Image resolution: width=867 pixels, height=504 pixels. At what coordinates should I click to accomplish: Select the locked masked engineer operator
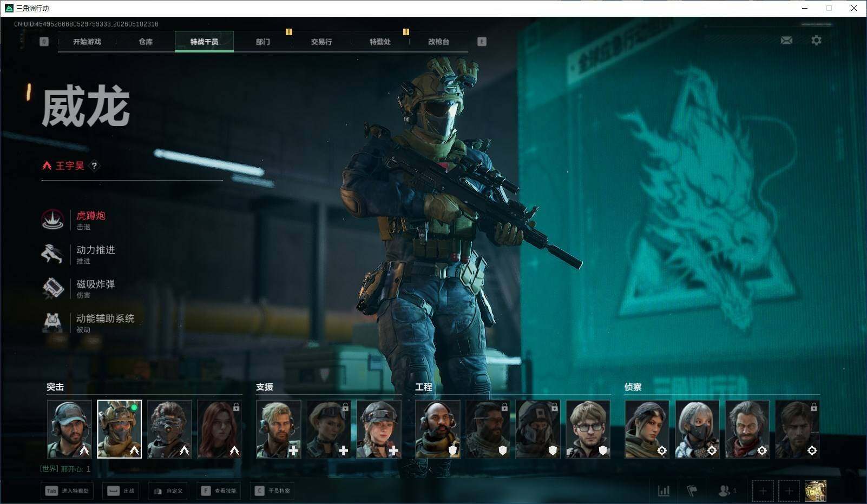(538, 429)
